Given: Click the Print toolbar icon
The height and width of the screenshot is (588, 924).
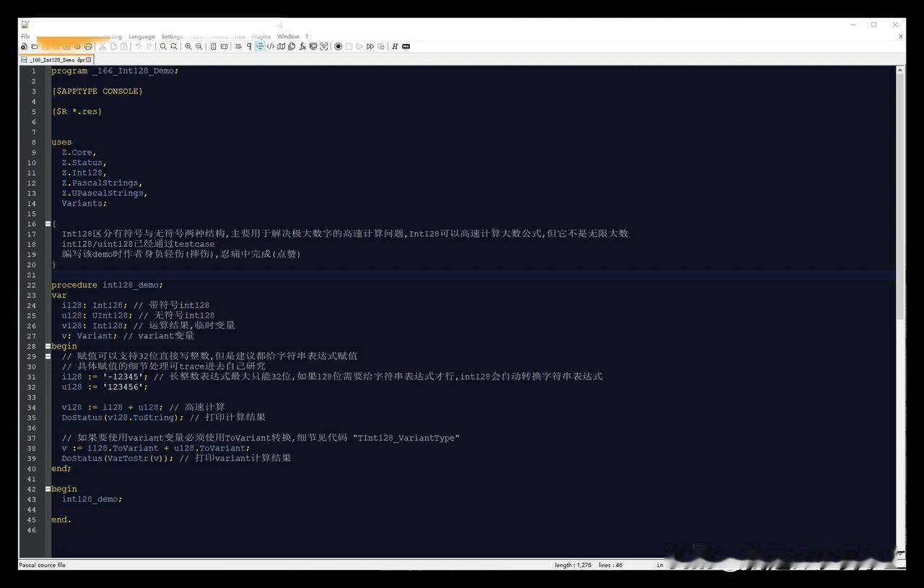Looking at the screenshot, I should (88, 46).
